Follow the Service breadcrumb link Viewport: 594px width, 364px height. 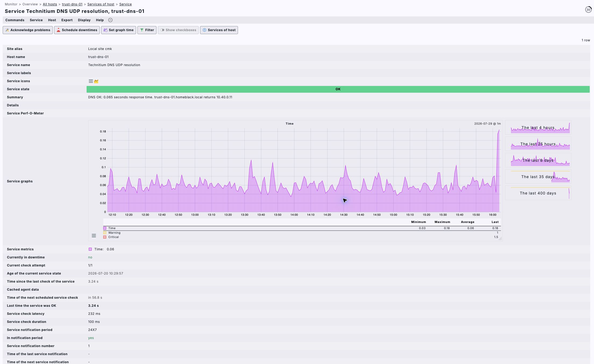pos(126,4)
